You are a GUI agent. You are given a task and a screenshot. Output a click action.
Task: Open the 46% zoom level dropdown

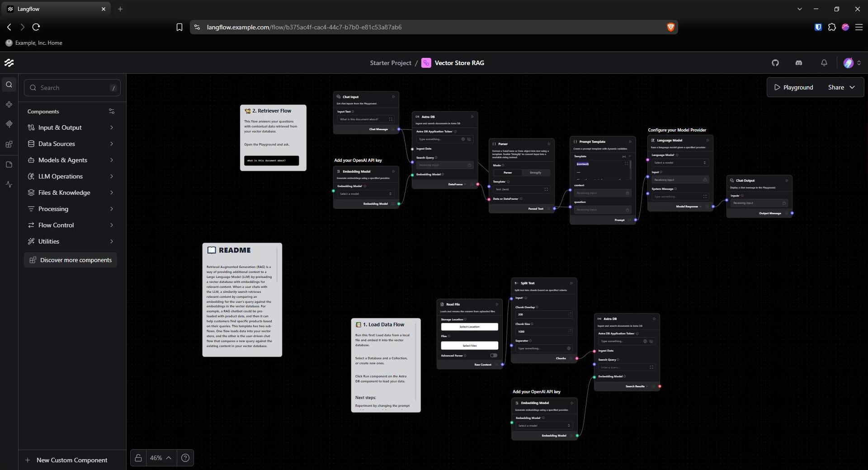click(161, 458)
